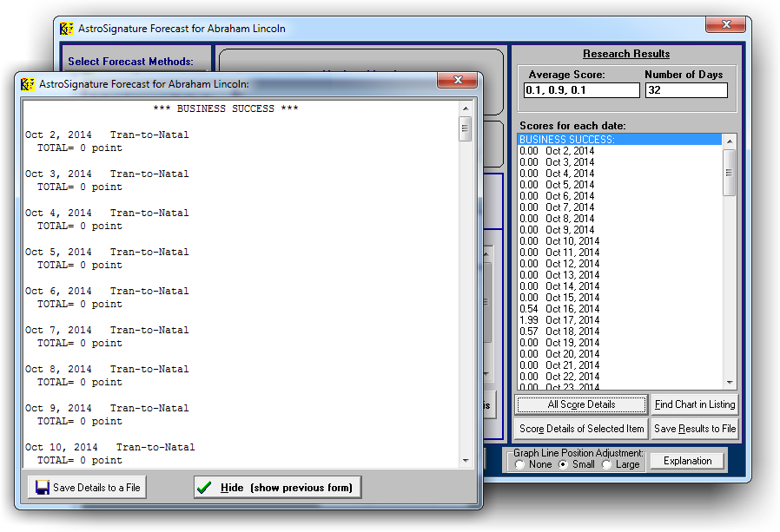Select the Oct 11, 2014 score row
The height and width of the screenshot is (532, 780).
pyautogui.click(x=620, y=252)
